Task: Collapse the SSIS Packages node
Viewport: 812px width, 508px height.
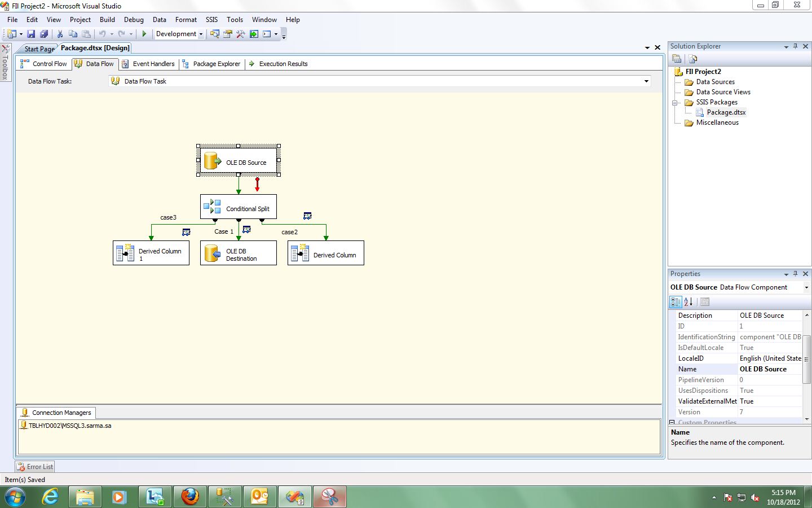Action: point(676,102)
